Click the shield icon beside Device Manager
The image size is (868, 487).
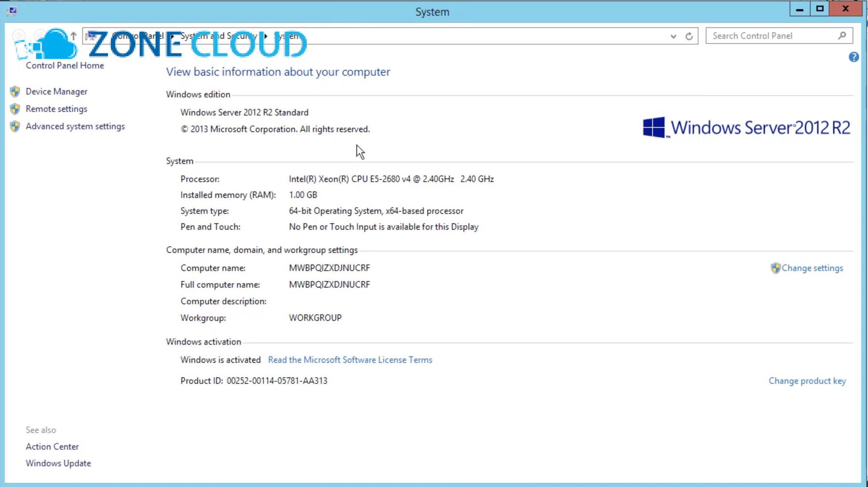click(x=15, y=92)
